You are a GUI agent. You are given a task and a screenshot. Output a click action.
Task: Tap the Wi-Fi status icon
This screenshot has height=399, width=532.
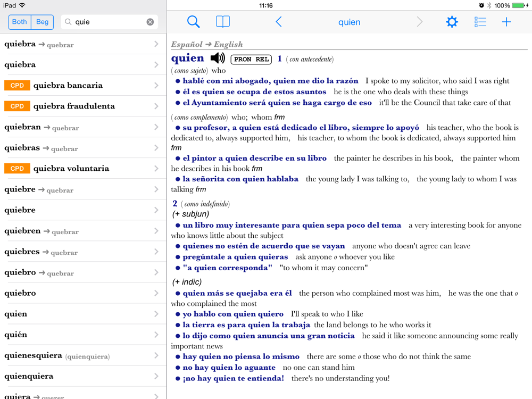[x=22, y=5]
